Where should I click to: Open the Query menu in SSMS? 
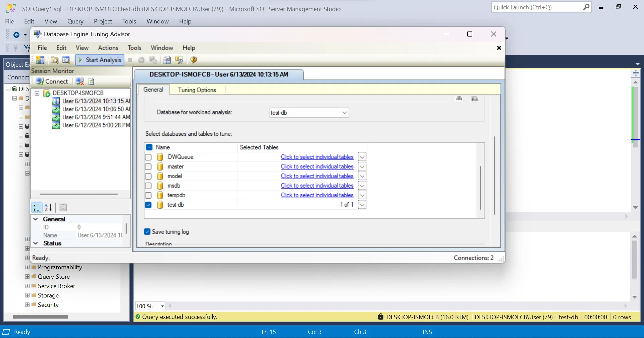(75, 21)
